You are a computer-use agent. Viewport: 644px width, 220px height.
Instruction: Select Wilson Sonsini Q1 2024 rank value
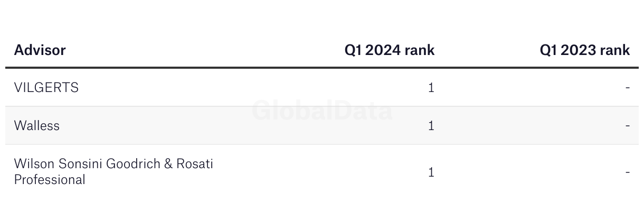click(x=431, y=172)
